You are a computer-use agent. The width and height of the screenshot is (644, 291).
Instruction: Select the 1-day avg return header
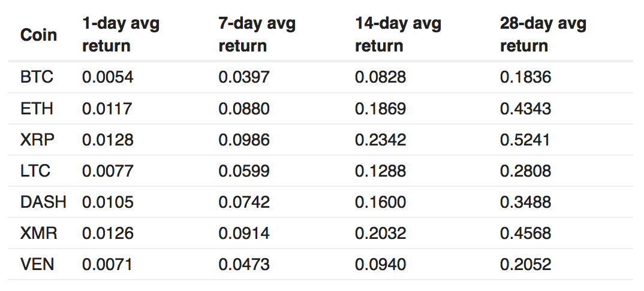pos(121,35)
